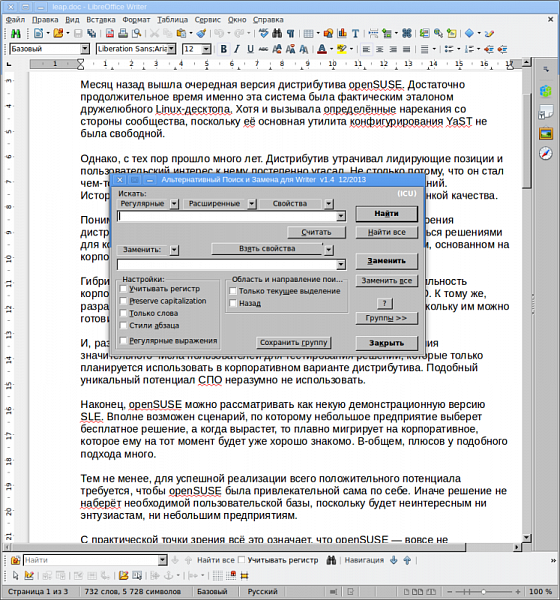Expand the "Заменить:" dropdown arrow

(174, 250)
